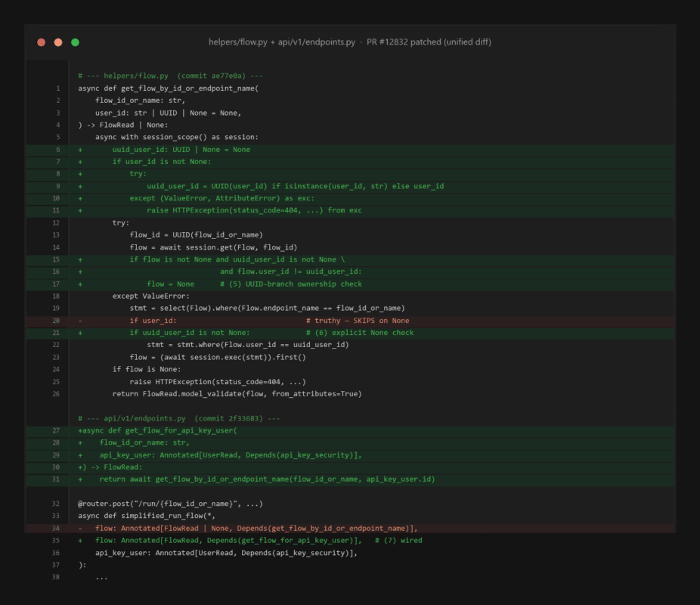Viewport: 700px width, 605px height.
Task: Click the added line '+) -> FlowRead:'
Action: 110,467
